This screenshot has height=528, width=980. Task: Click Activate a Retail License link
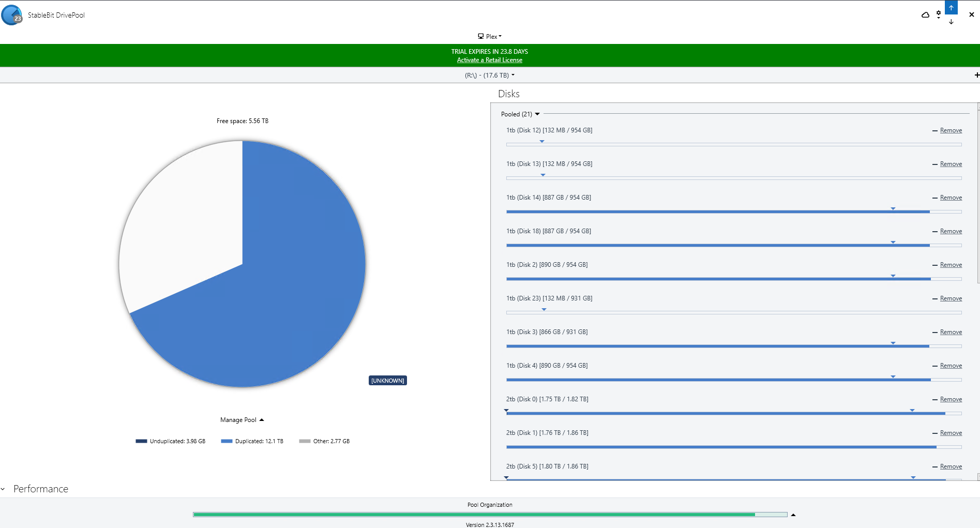point(489,60)
